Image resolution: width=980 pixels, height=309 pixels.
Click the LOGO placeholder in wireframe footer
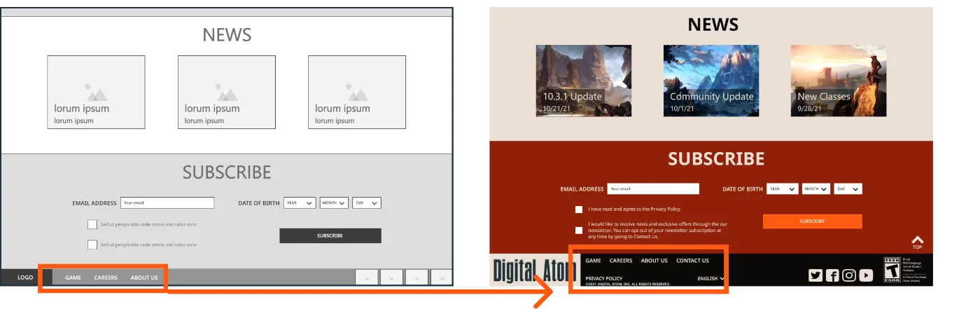click(x=25, y=277)
